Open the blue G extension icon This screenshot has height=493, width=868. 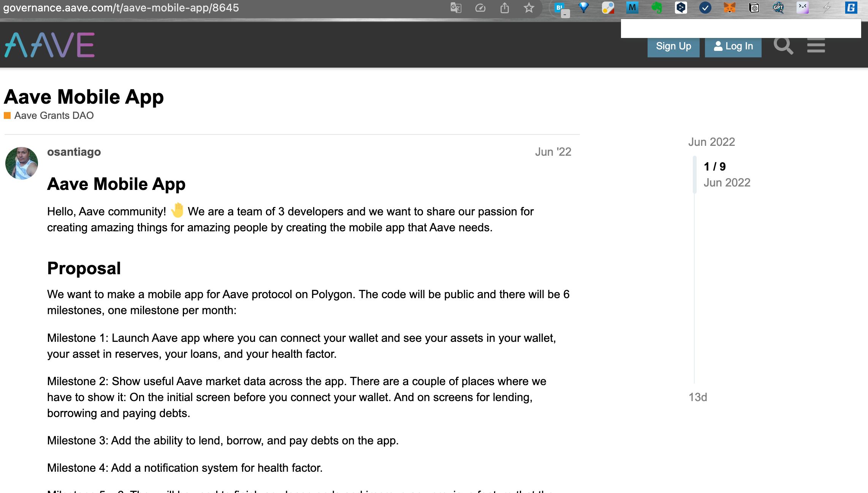(x=851, y=8)
